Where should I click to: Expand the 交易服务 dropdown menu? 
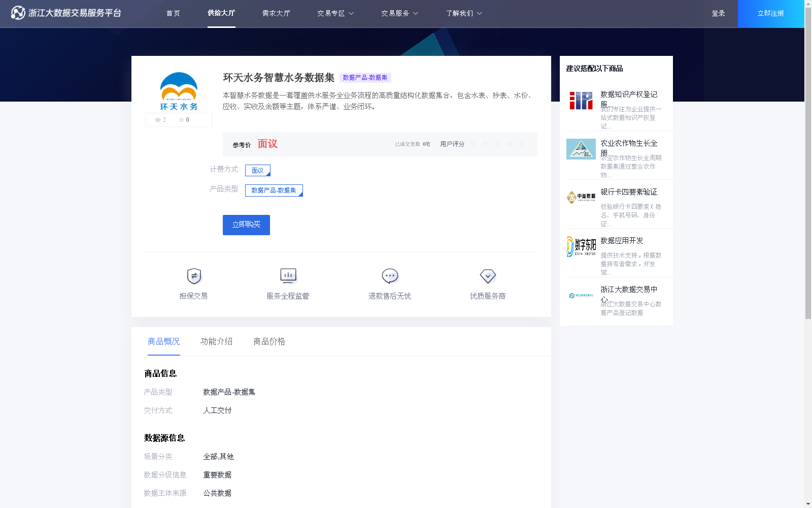pos(400,13)
